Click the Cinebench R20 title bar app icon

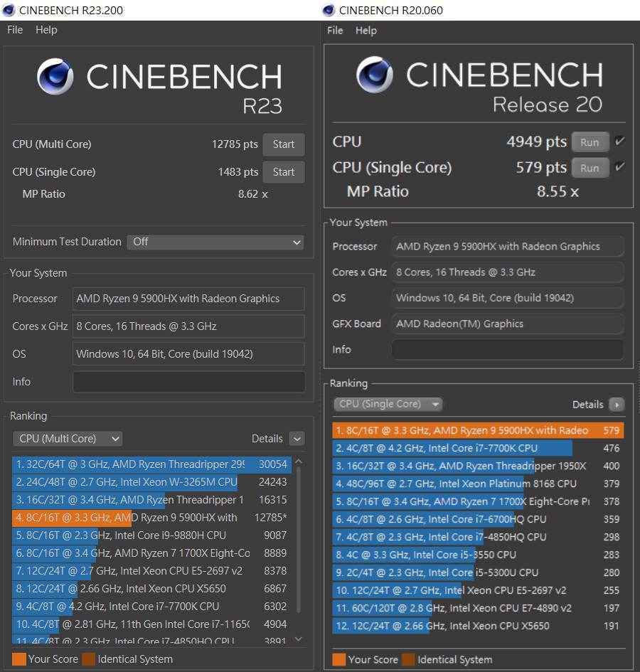(329, 10)
